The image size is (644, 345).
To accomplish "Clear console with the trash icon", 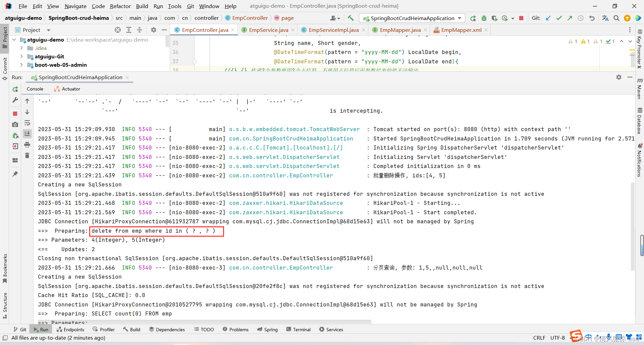I will click(x=27, y=156).
